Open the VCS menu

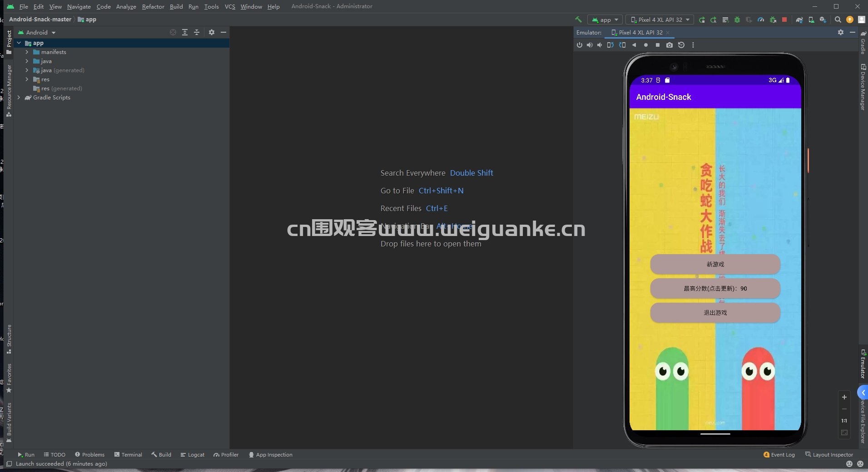[230, 6]
